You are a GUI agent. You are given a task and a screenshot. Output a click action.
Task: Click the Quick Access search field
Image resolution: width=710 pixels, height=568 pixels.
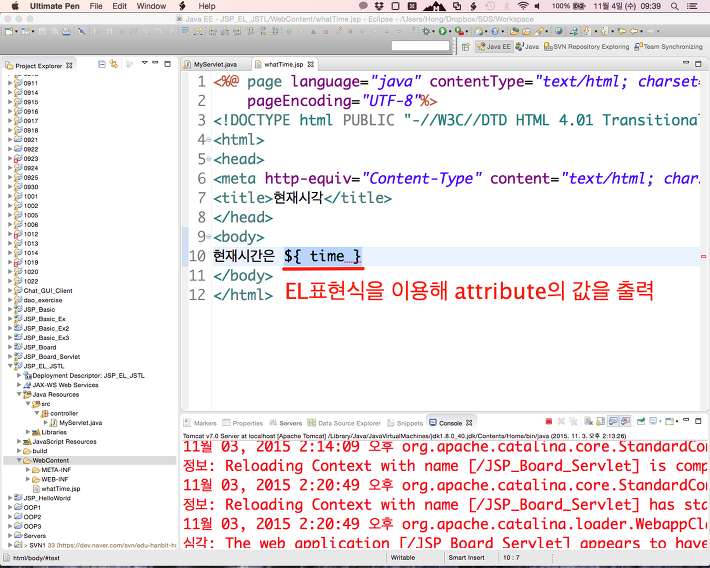pyautogui.click(x=420, y=46)
